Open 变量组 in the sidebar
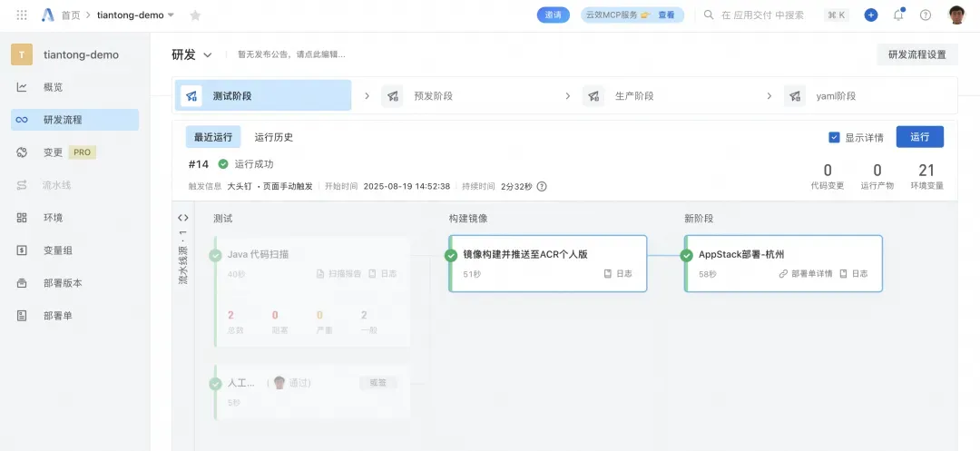This screenshot has height=451, width=980. coord(75,250)
